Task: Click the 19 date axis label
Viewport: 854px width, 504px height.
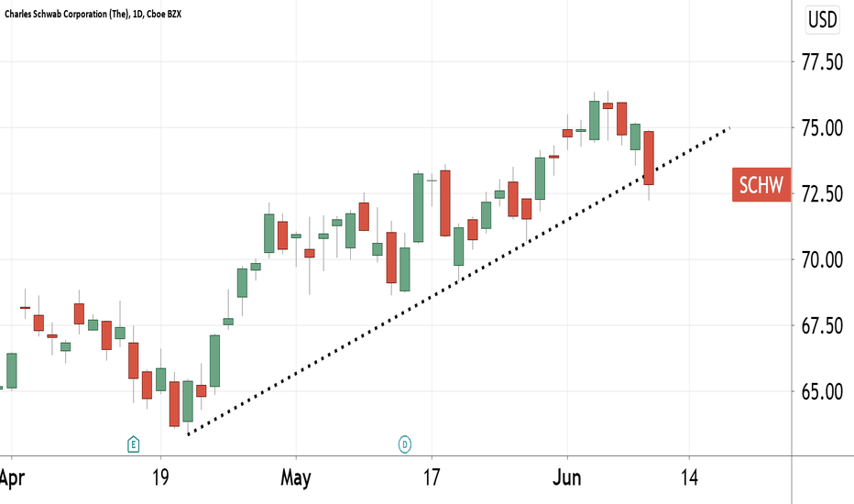Action: (x=160, y=477)
